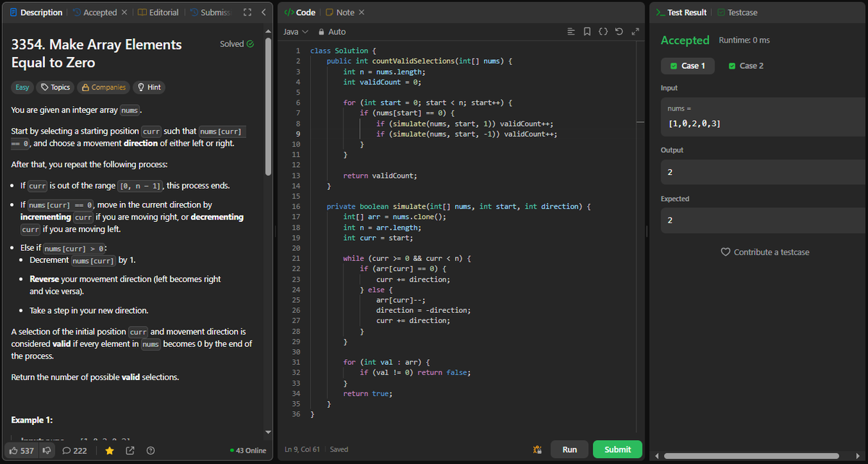Open the 222 comments
This screenshot has height=464, width=868.
75,450
